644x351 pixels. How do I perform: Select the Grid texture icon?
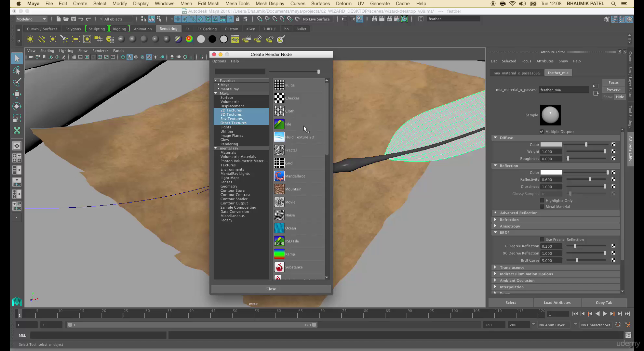(x=279, y=163)
